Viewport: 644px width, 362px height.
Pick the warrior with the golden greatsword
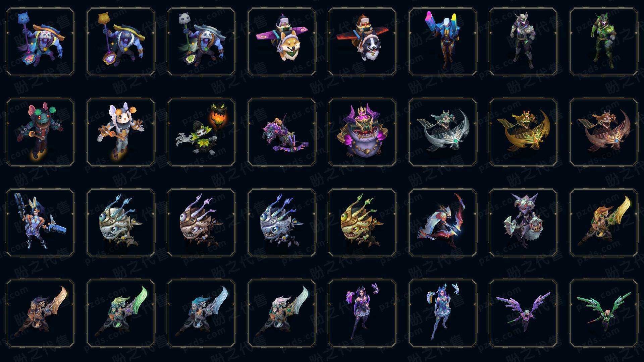coord(604,223)
